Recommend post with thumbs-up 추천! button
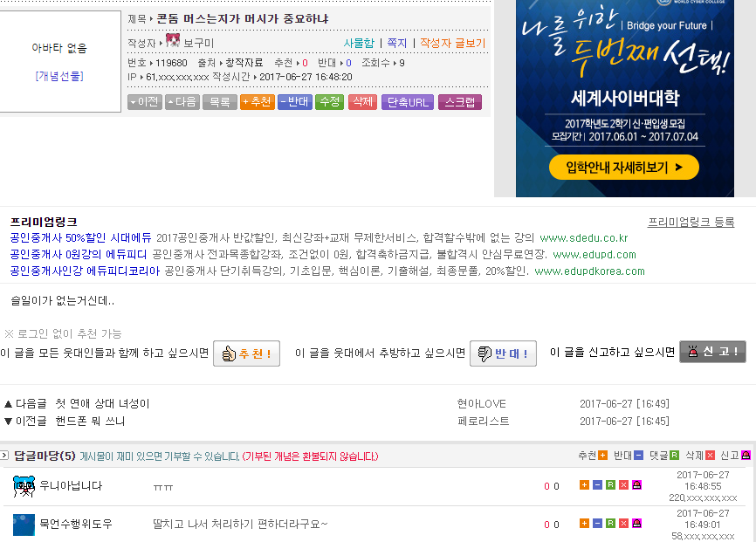Screen dimensions: 756x542 pyautogui.click(x=246, y=353)
